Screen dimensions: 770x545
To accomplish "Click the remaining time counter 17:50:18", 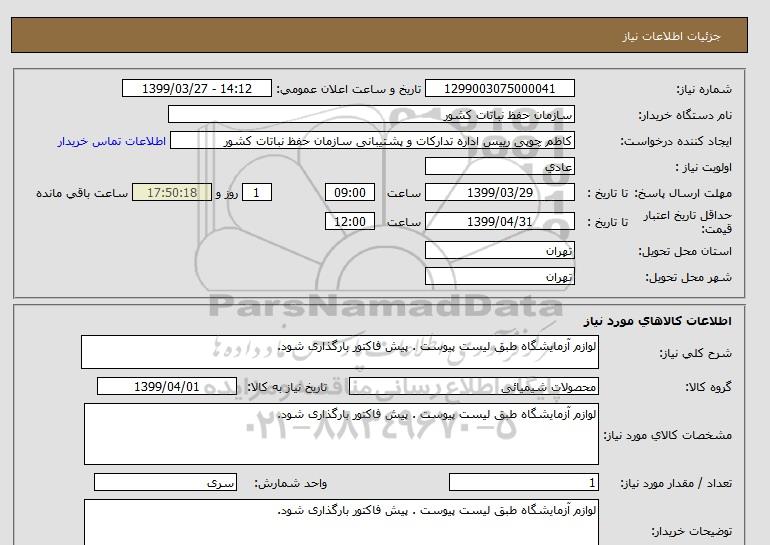I will click(x=172, y=193).
